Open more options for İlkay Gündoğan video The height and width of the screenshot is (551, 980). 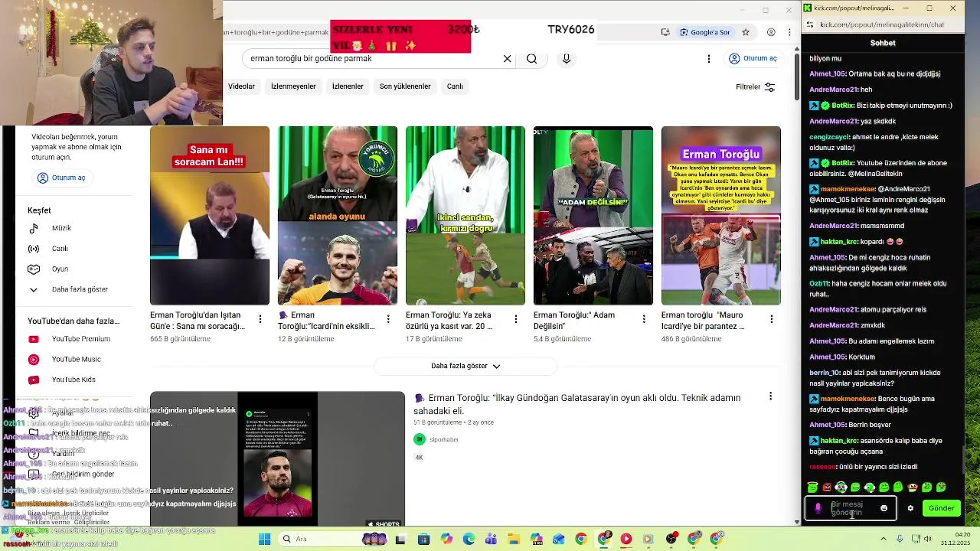click(770, 396)
